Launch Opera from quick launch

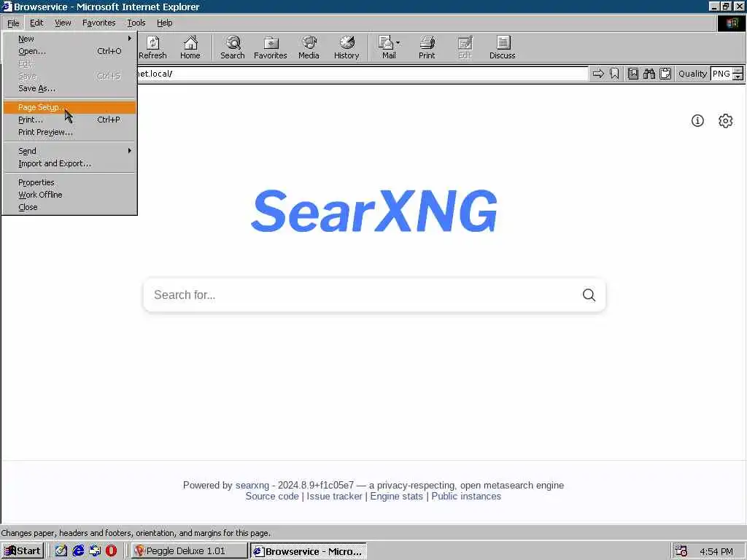pos(111,551)
